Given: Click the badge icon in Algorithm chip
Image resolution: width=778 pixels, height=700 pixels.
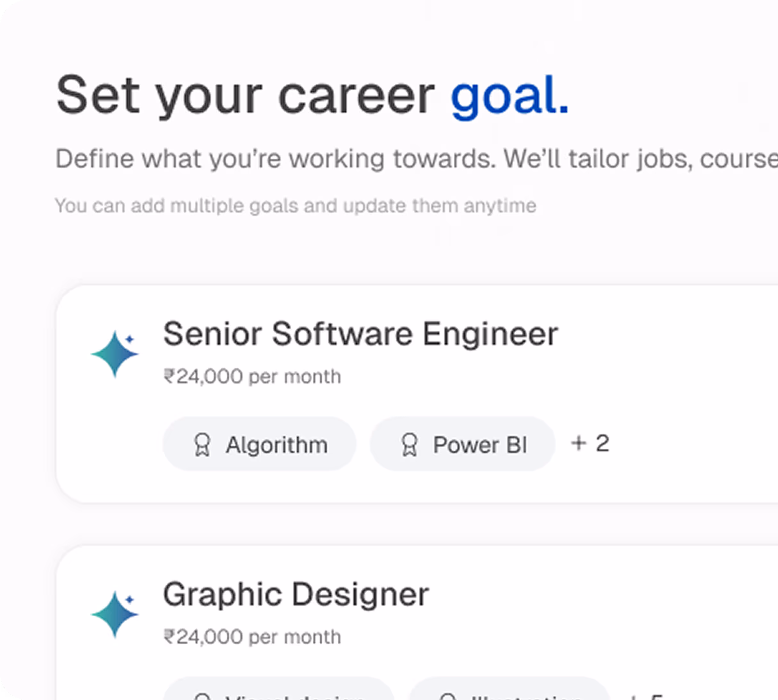Looking at the screenshot, I should [202, 445].
